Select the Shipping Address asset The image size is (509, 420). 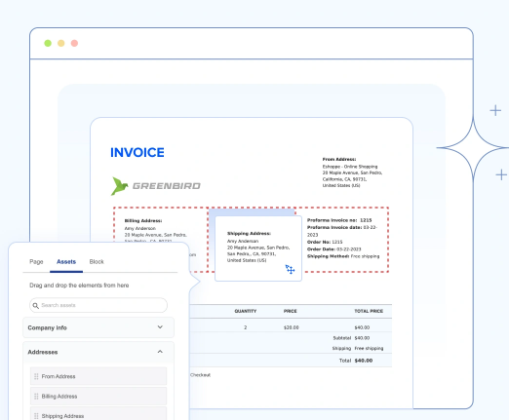pos(98,414)
